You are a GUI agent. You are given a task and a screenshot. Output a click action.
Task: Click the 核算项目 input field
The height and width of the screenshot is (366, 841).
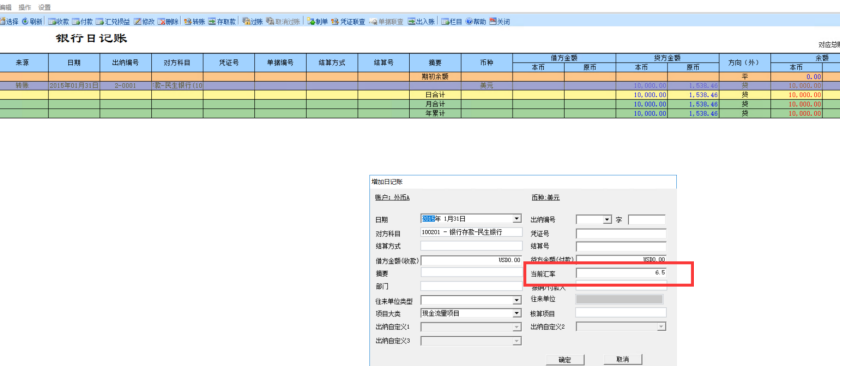point(621,312)
